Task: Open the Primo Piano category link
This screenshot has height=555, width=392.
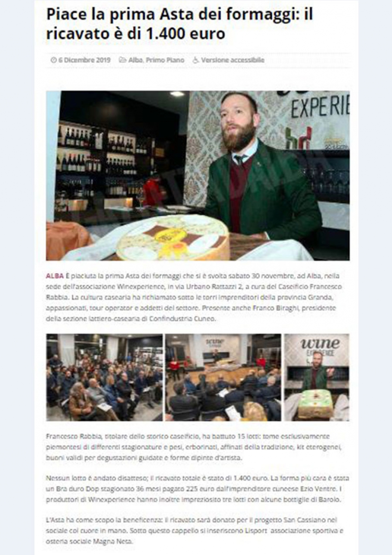Action: 165,60
